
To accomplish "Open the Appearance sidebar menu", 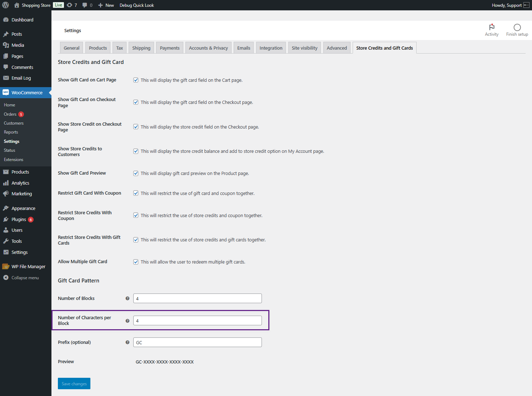I will coord(26,208).
